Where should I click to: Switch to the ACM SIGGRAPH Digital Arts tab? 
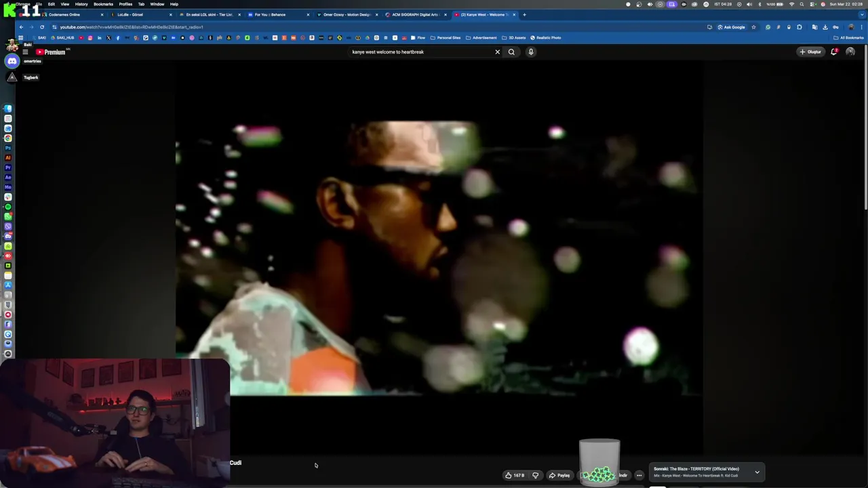coord(415,14)
